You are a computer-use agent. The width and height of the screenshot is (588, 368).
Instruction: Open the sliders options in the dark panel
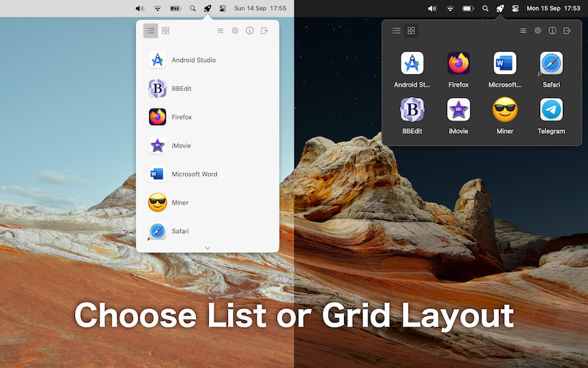pyautogui.click(x=523, y=31)
